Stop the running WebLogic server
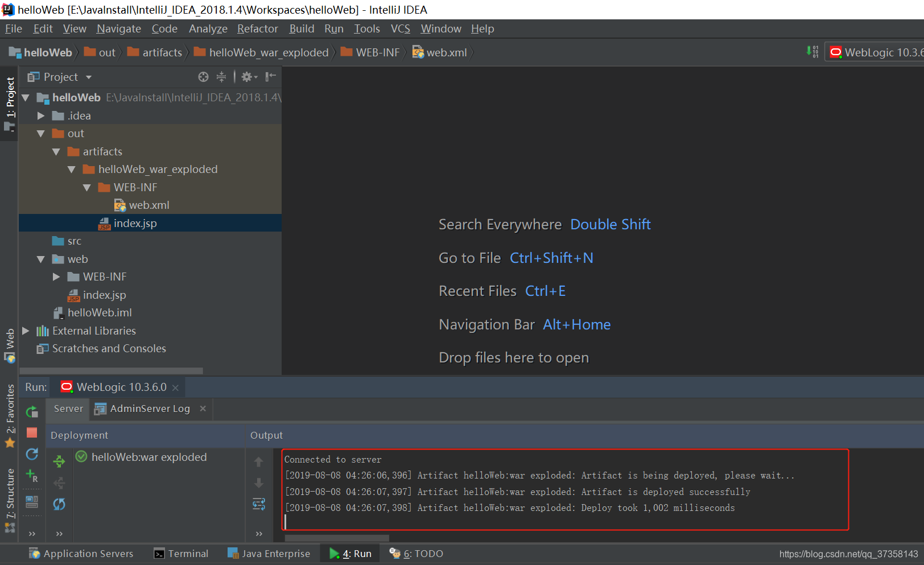Screen dimensions: 924x565 click(x=32, y=432)
